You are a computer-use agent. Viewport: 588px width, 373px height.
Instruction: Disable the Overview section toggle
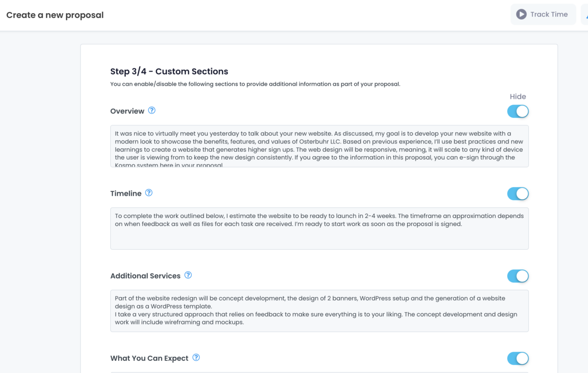coord(518,112)
